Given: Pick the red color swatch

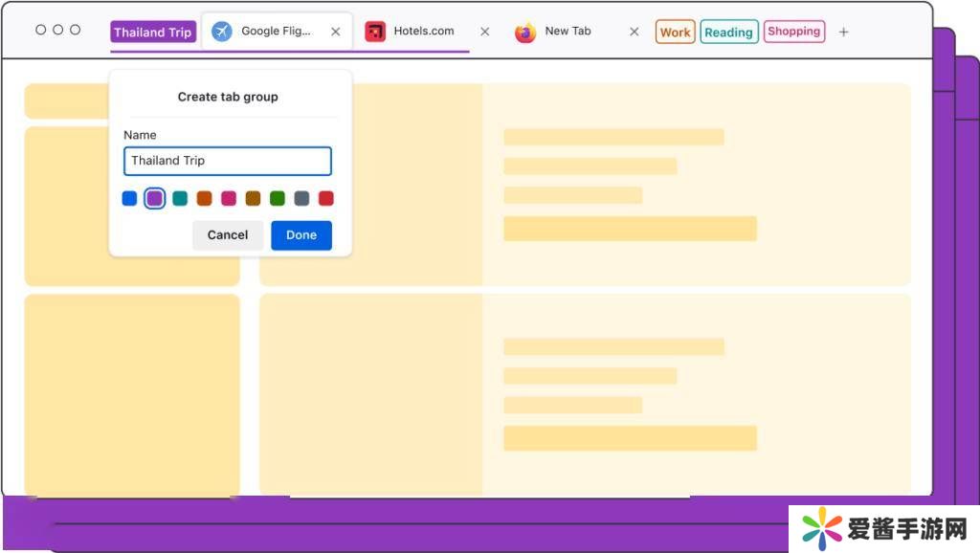Looking at the screenshot, I should (326, 199).
